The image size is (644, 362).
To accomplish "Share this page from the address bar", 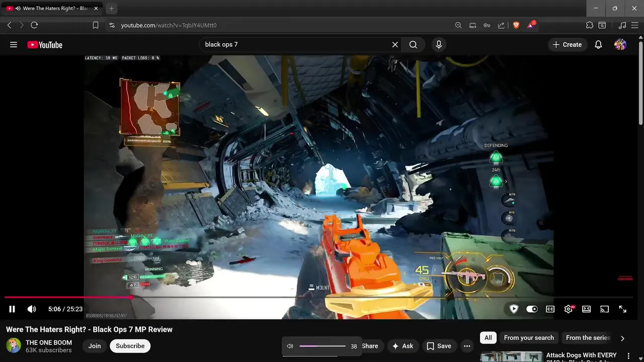I will pyautogui.click(x=501, y=25).
